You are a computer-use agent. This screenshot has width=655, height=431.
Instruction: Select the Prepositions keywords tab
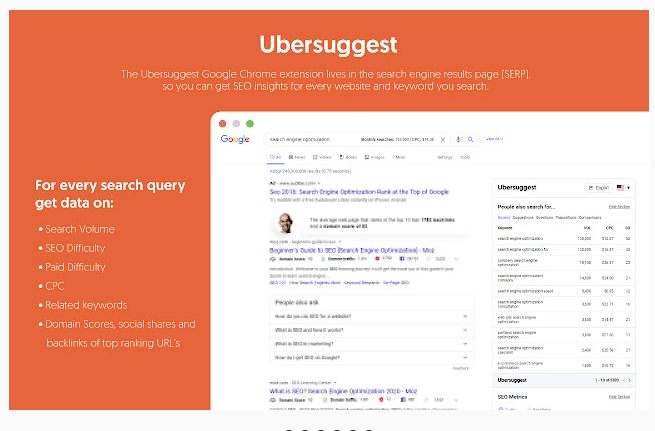[x=566, y=218]
